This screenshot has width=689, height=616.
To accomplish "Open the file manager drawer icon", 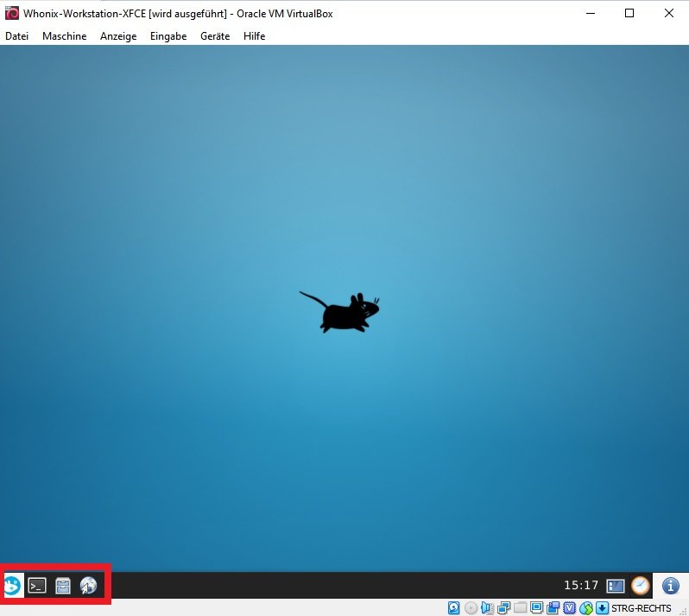I will [x=63, y=586].
